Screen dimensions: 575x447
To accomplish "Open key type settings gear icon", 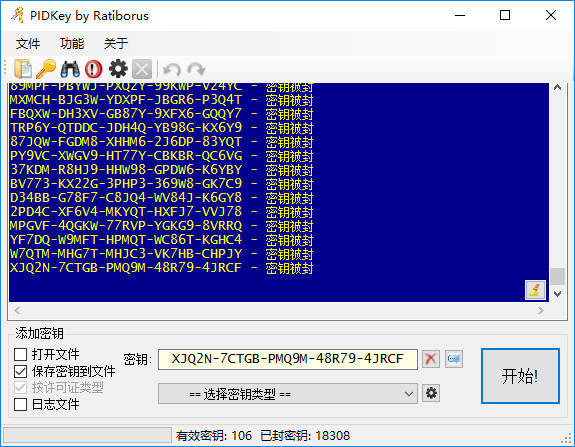I will point(431,393).
